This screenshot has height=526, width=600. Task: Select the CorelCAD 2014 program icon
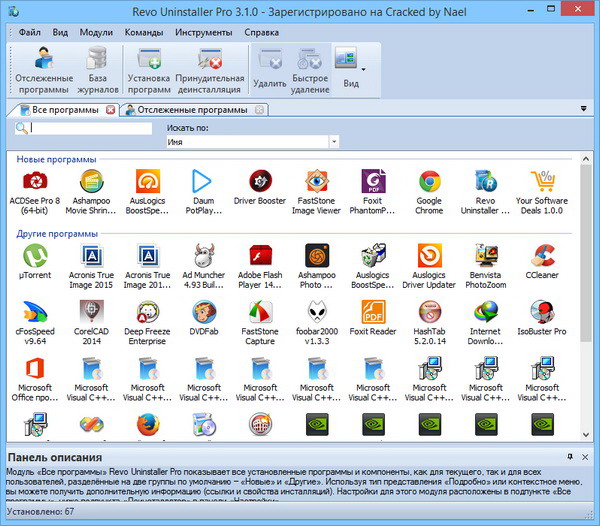point(91,312)
